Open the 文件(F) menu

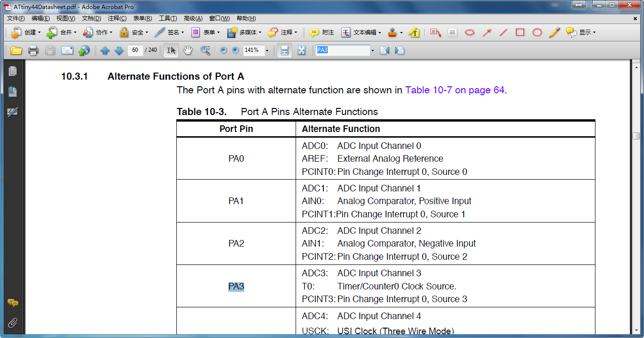pyautogui.click(x=16, y=18)
